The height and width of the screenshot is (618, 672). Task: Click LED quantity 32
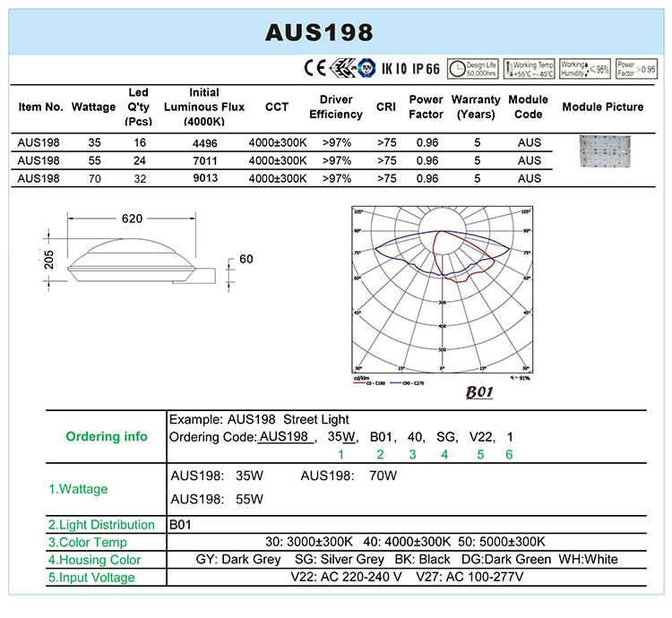(x=140, y=178)
